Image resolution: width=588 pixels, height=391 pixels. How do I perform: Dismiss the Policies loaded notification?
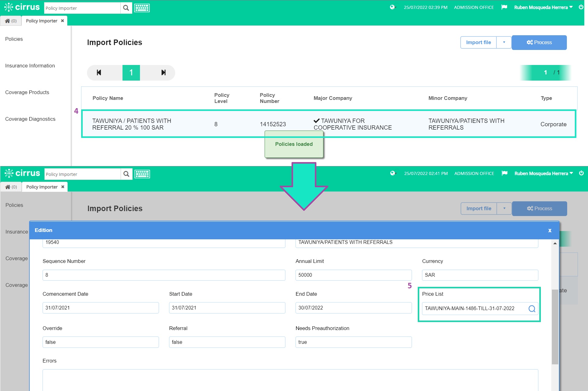[294, 144]
